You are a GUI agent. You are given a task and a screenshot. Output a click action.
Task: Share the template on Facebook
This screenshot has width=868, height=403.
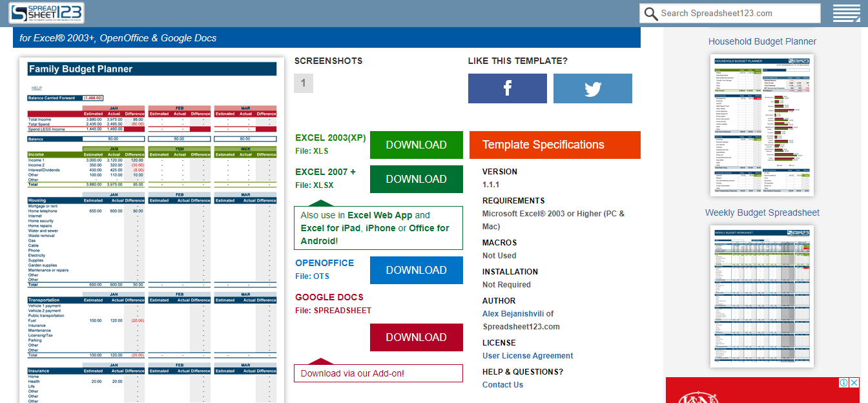point(508,88)
